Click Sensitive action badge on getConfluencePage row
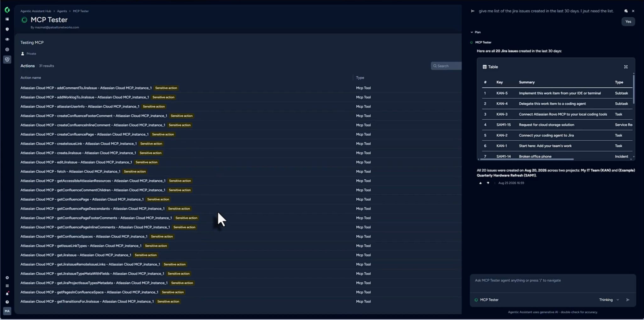The image size is (644, 320). [158, 199]
